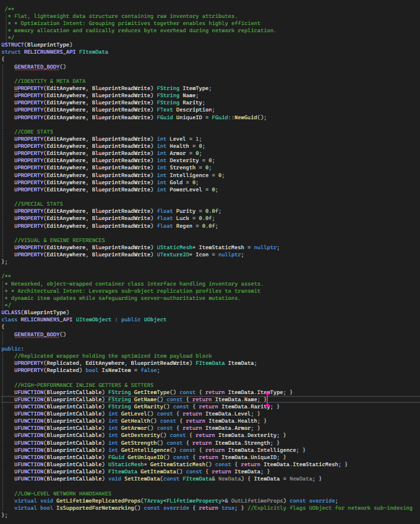
Task: Click FItemData in the struct declaration line
Action: [94, 52]
